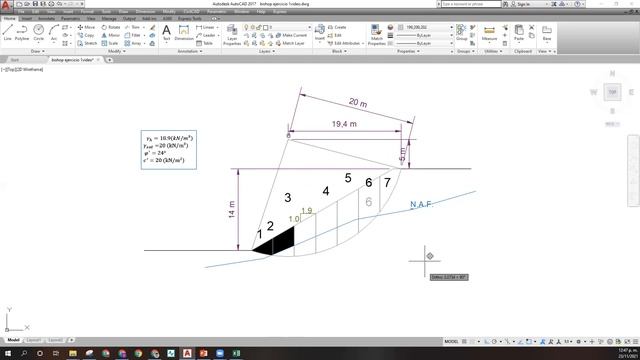Screen dimensions: 640x360
Task: Open the Insert ribbon tab
Action: tap(27, 19)
